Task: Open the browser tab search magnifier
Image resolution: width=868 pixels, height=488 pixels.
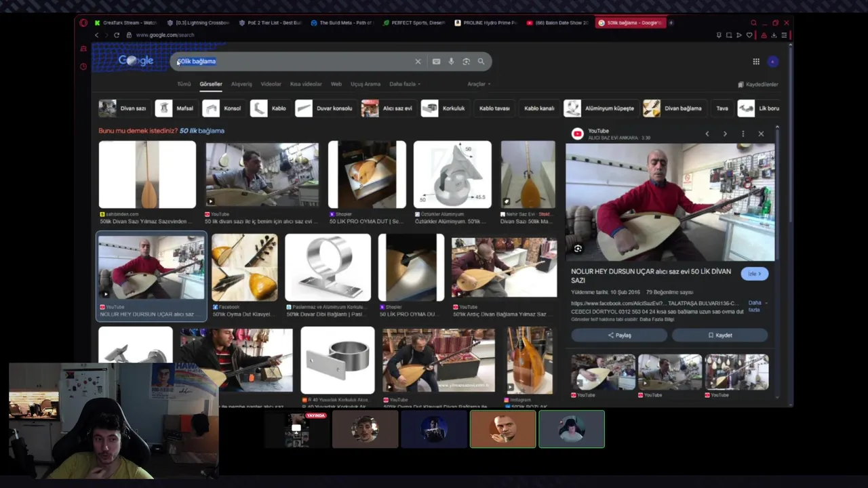Action: tap(753, 22)
